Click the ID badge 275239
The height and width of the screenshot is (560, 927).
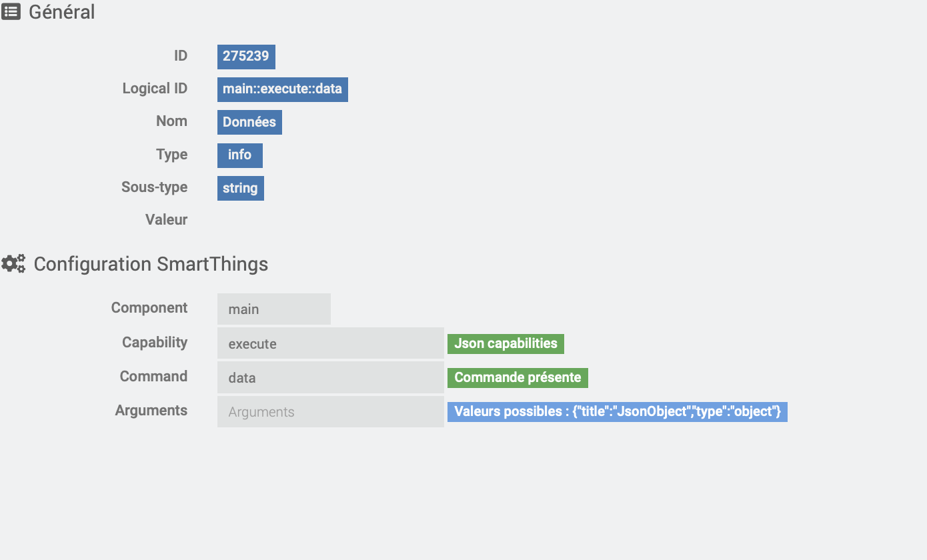246,57
